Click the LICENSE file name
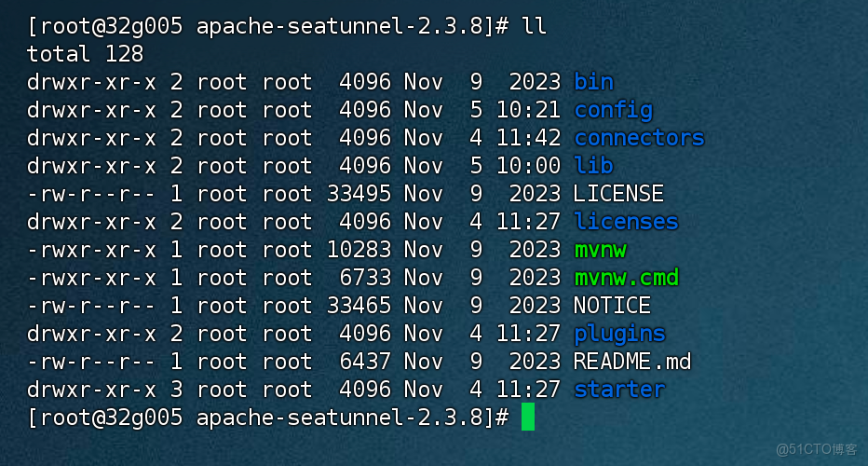868x466 pixels. [x=618, y=194]
